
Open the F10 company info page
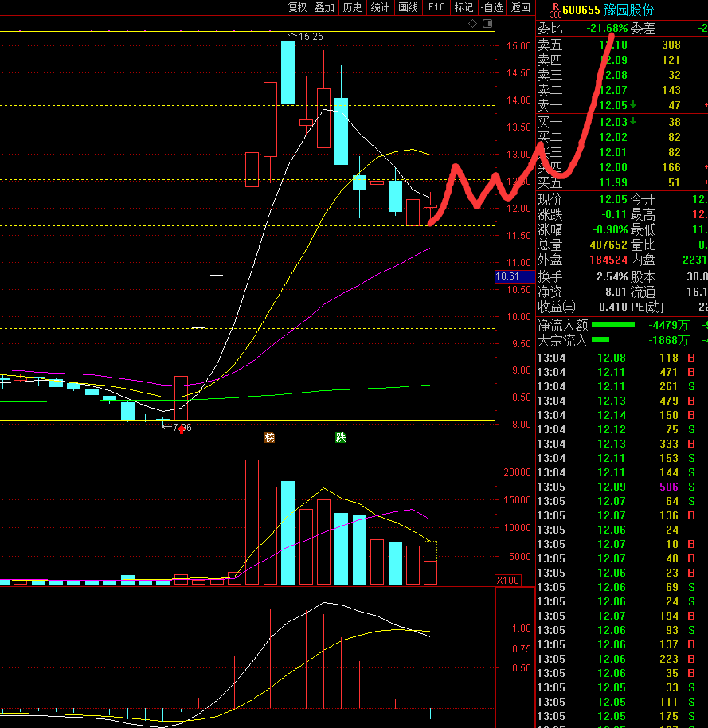pyautogui.click(x=436, y=7)
